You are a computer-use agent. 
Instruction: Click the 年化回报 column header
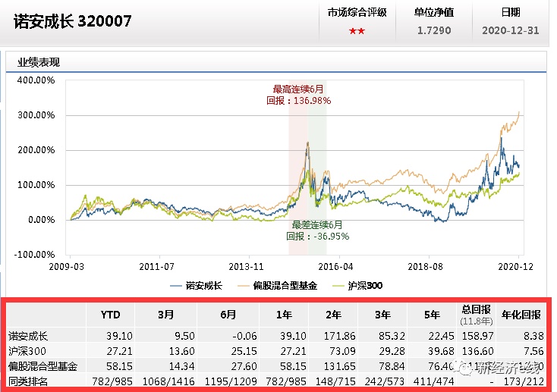pos(521,315)
